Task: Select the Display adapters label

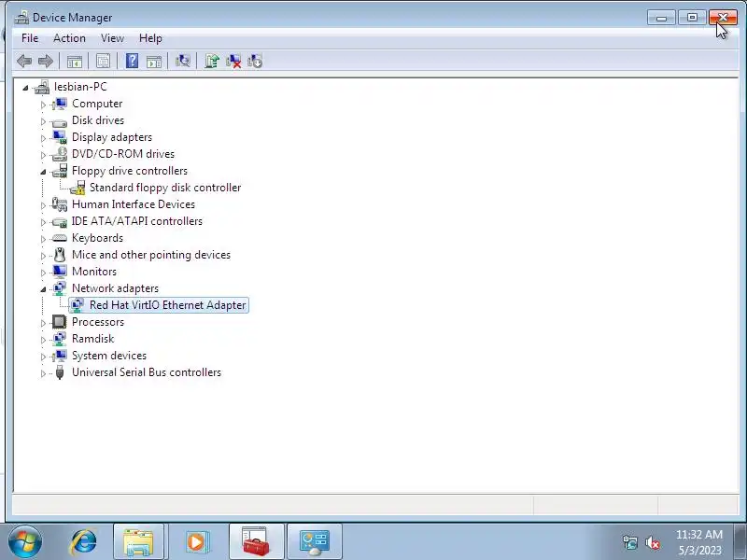Action: coord(112,137)
